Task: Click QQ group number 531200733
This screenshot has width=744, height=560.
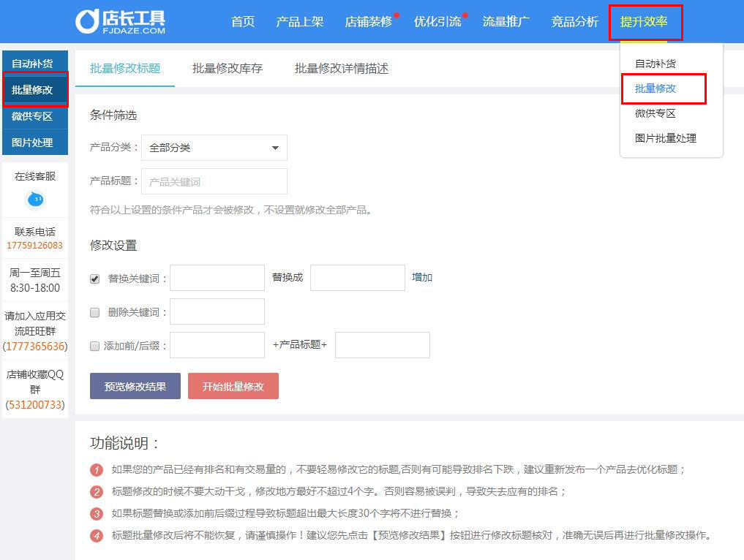Action: 35,405
